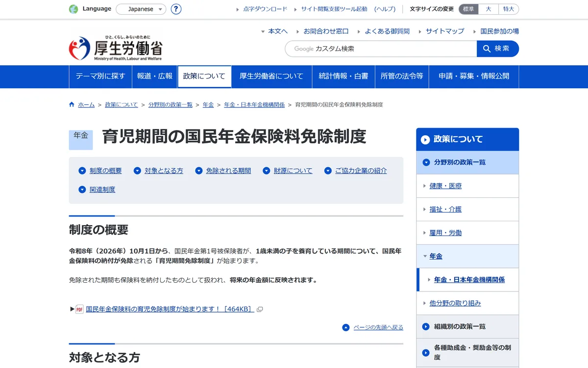The image size is (588, 368).
Task: Jump to 関連制度 anchor
Action: 102,189
